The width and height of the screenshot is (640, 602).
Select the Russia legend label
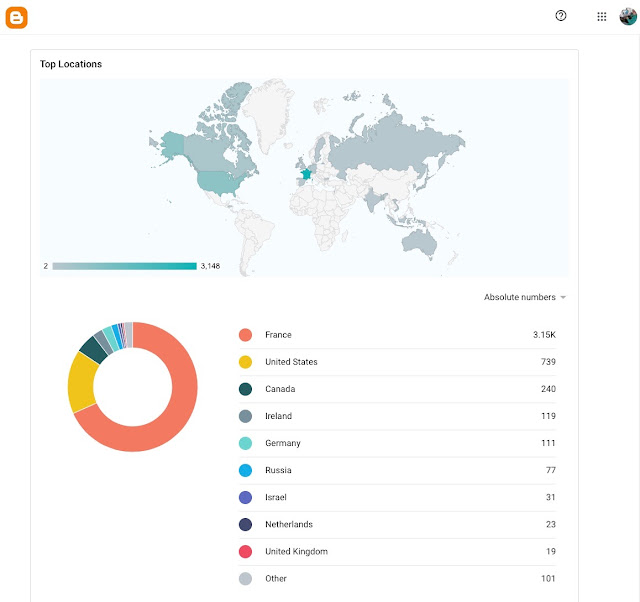278,470
